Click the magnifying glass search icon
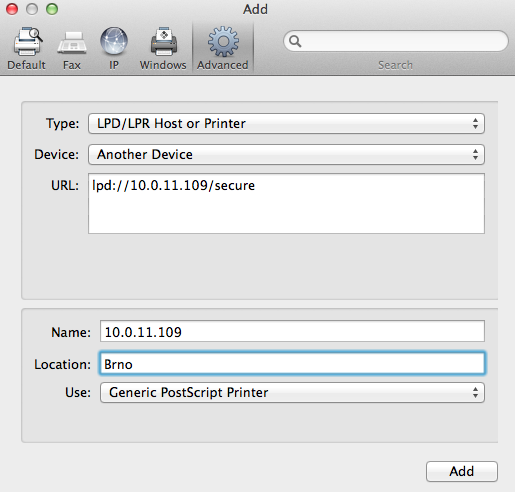Image resolution: width=515 pixels, height=492 pixels. tap(295, 41)
